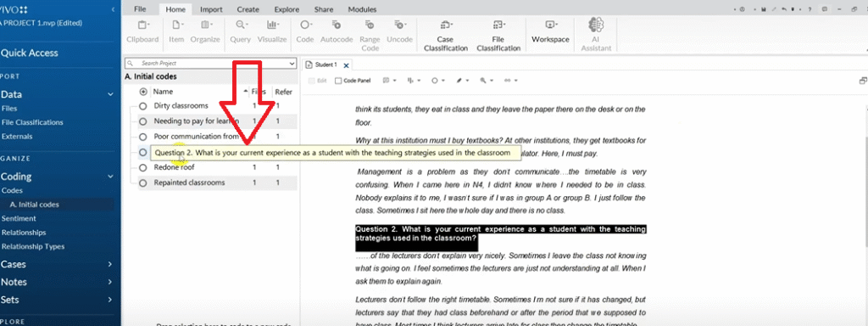Image resolution: width=868 pixels, height=326 pixels.
Task: Click the user account icon at top right
Action: tap(743, 9)
